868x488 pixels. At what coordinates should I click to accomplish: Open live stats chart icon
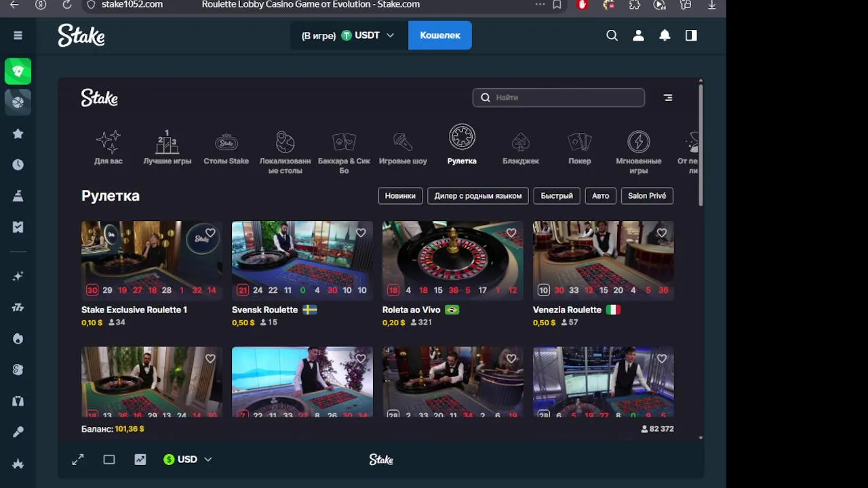point(140,460)
